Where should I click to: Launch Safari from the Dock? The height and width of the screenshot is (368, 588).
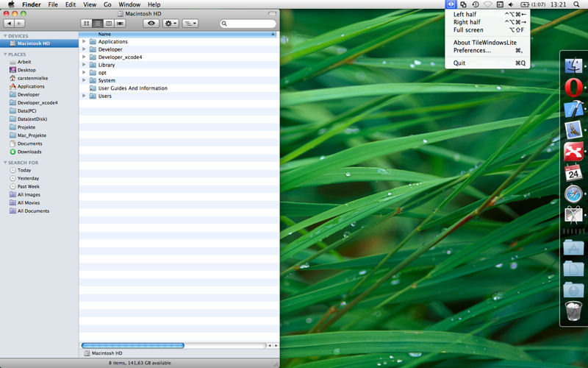point(573,194)
